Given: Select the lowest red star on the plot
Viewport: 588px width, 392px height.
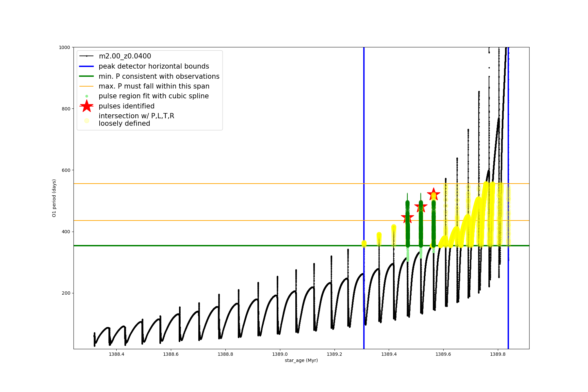Looking at the screenshot, I should point(407,218).
